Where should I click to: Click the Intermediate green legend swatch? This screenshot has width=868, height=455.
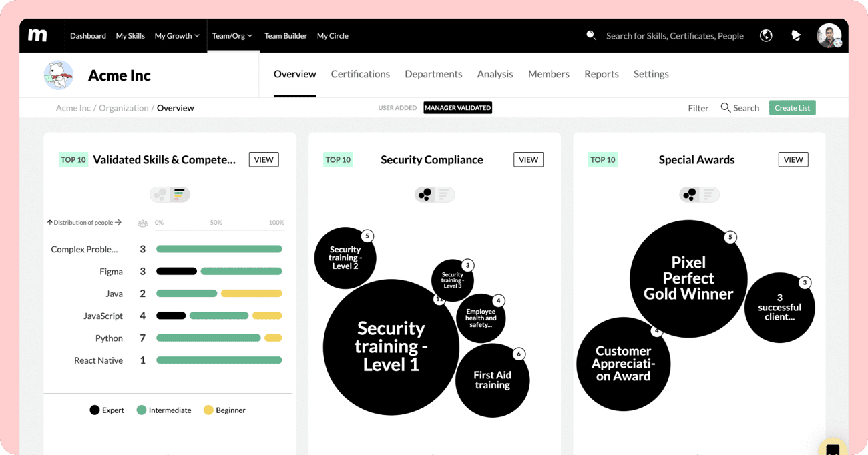click(142, 410)
